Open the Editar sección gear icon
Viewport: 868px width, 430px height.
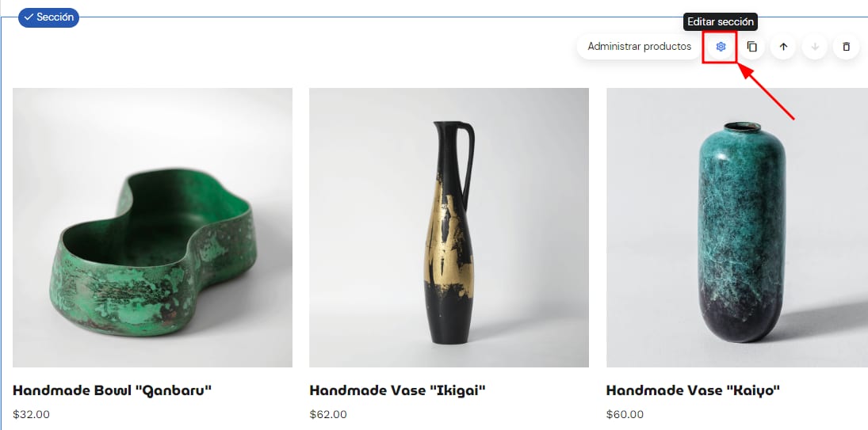721,47
